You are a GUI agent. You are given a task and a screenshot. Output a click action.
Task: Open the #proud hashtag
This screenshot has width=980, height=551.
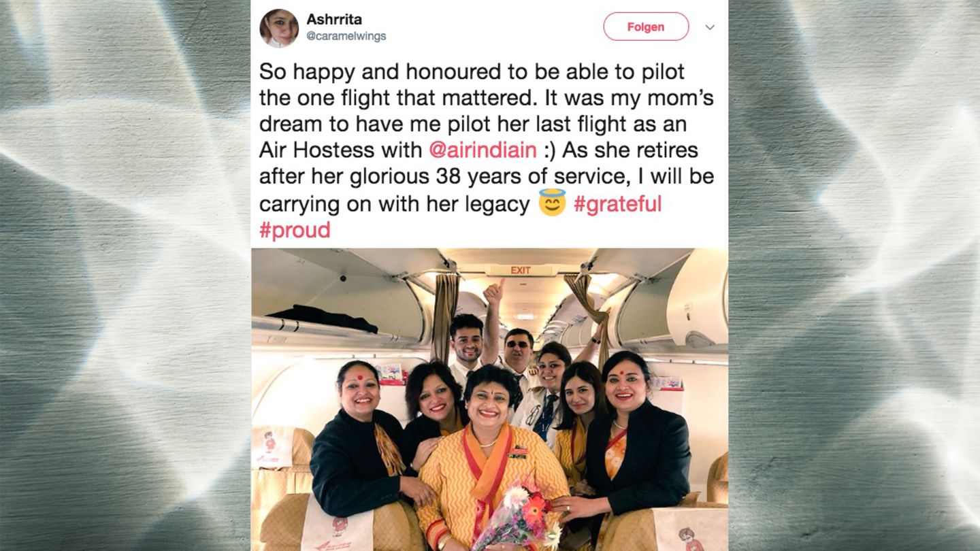coord(295,230)
